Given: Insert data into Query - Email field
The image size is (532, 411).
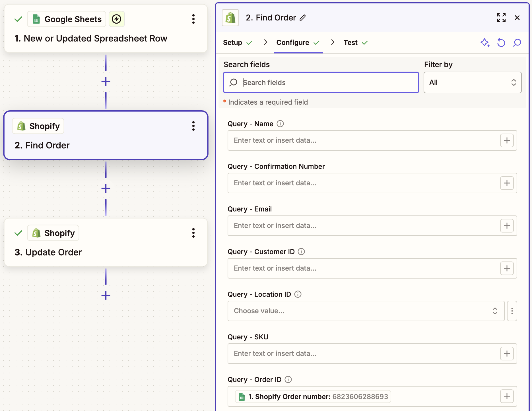Looking at the screenshot, I should [x=507, y=226].
